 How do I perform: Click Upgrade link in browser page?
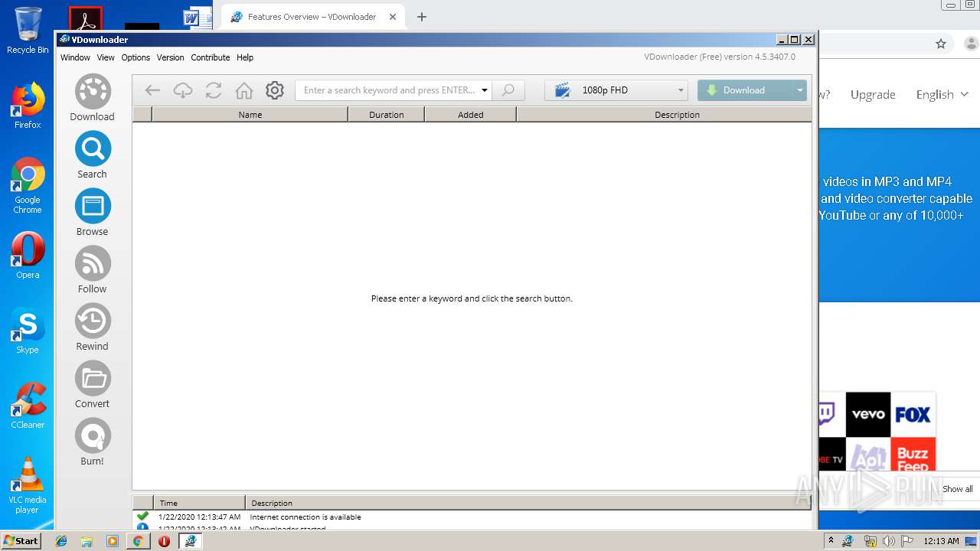click(x=873, y=95)
